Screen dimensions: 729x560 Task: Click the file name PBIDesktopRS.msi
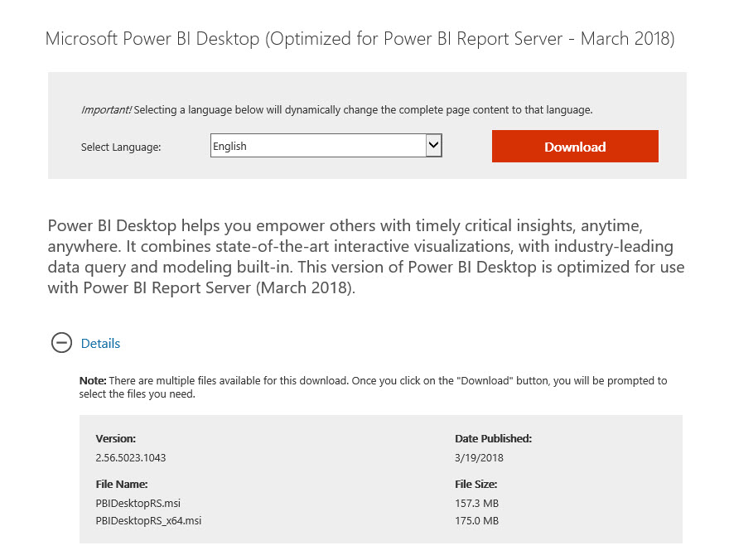pos(138,504)
